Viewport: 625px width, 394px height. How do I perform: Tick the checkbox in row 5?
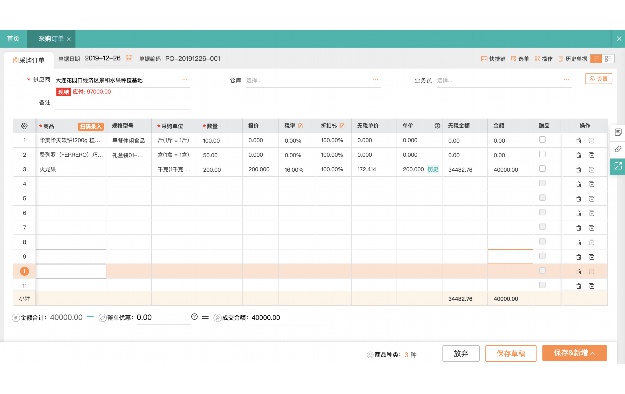coord(542,198)
